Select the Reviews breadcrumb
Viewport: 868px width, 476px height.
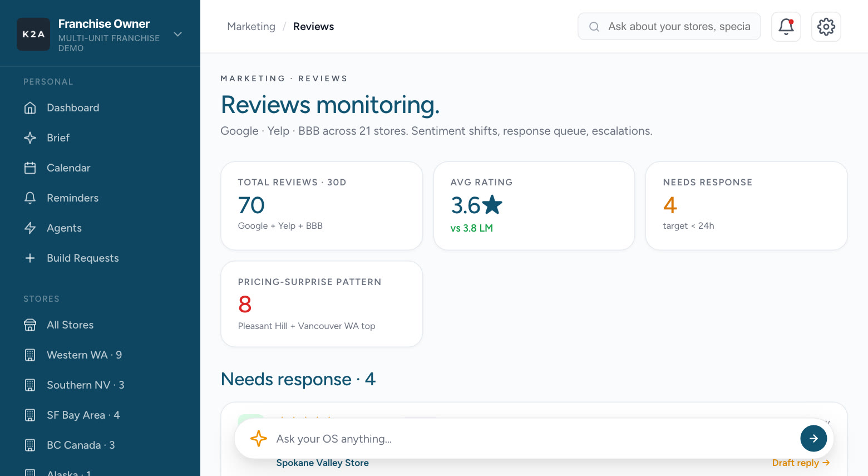point(313,27)
